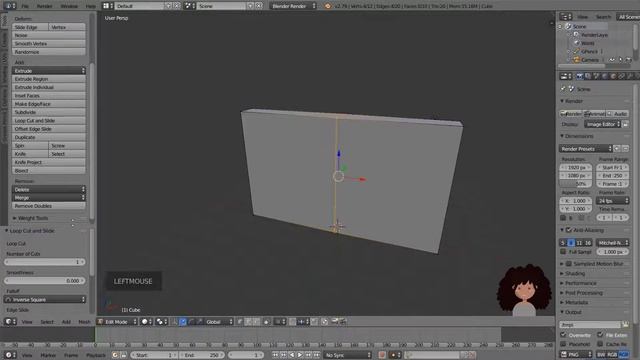Open the Window menu
This screenshot has width=640, height=360.
pos(69,6)
